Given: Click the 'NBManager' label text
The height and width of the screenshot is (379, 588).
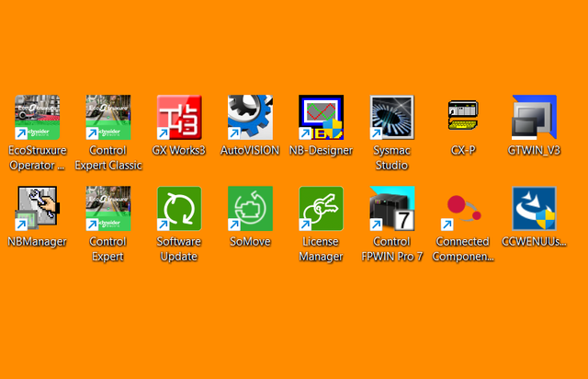Looking at the screenshot, I should click(37, 242).
